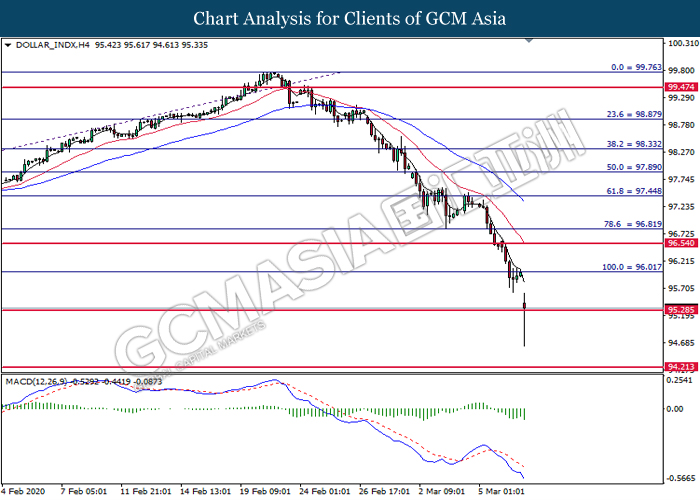The width and height of the screenshot is (700, 500).
Task: Click the MACD(12,26,9) indicator label
Action: point(37,382)
